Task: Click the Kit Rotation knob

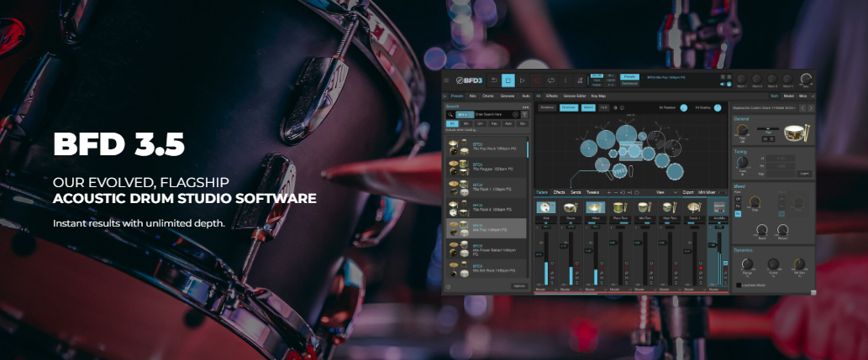Action: [684, 108]
